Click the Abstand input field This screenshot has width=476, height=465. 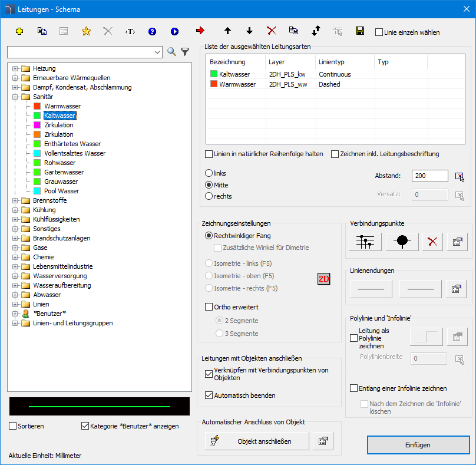430,176
